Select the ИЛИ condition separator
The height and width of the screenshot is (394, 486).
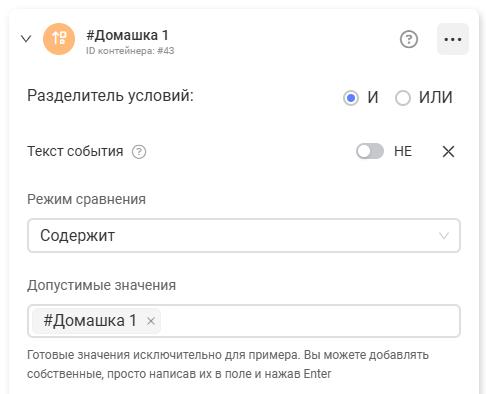point(402,98)
